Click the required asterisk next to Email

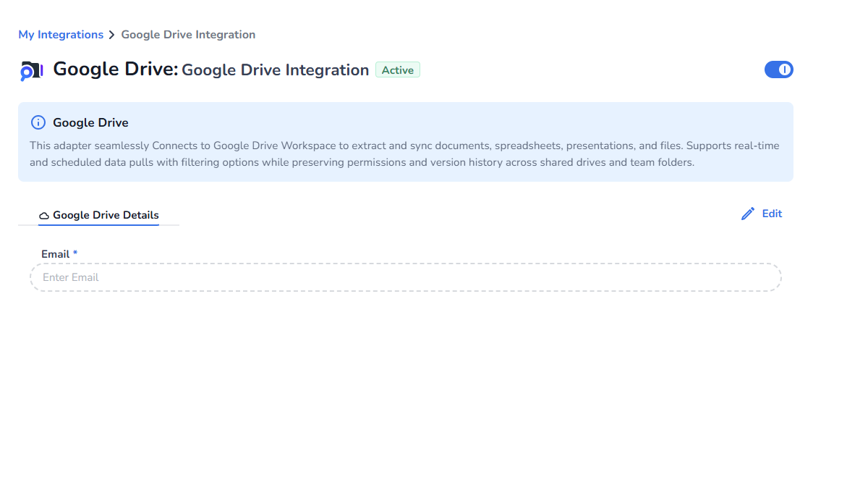click(x=75, y=253)
